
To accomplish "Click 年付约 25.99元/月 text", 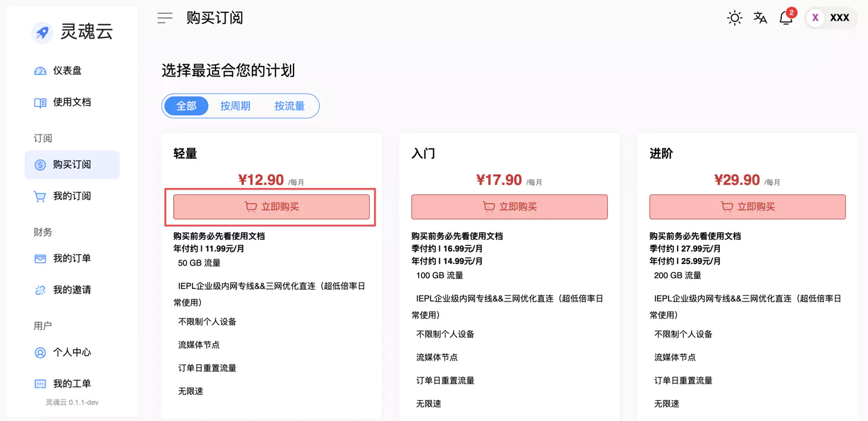I will pyautogui.click(x=685, y=261).
